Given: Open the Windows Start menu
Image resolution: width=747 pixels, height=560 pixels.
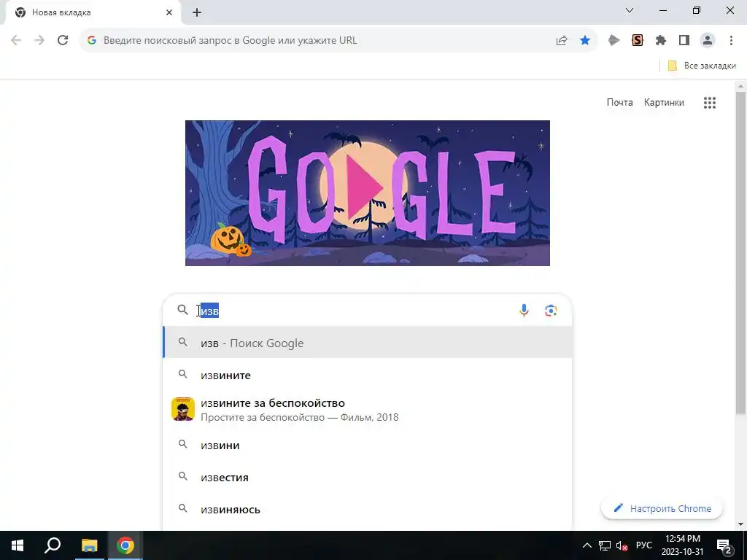Looking at the screenshot, I should [x=18, y=545].
